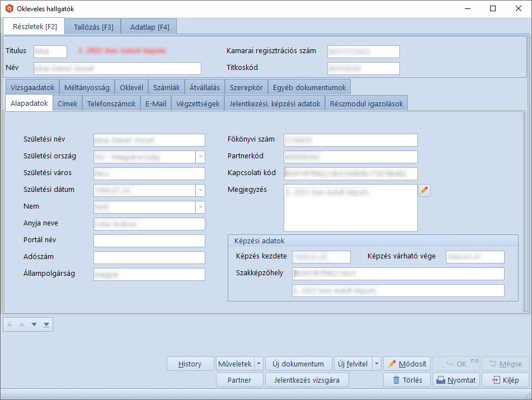
Task: Open the Adatlap [F4] tab
Action: (x=149, y=27)
